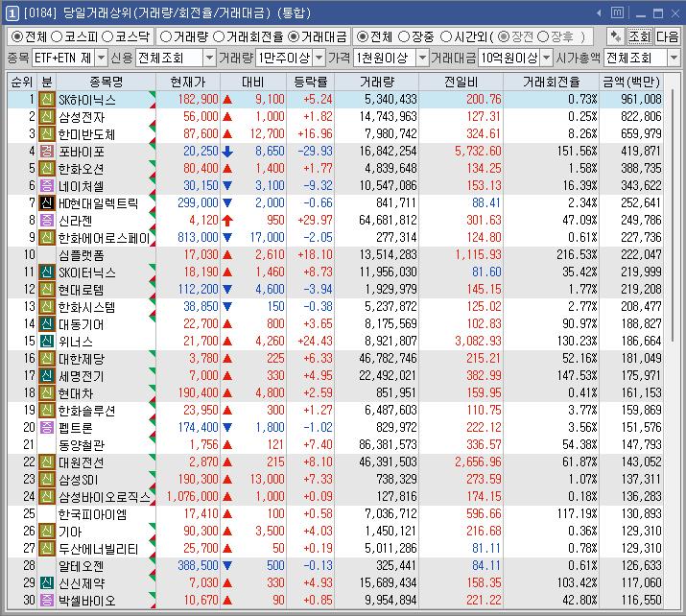This screenshot has height=616, width=686.
Task: Open the 신용 전체조회 dropdown
Action: (x=209, y=58)
